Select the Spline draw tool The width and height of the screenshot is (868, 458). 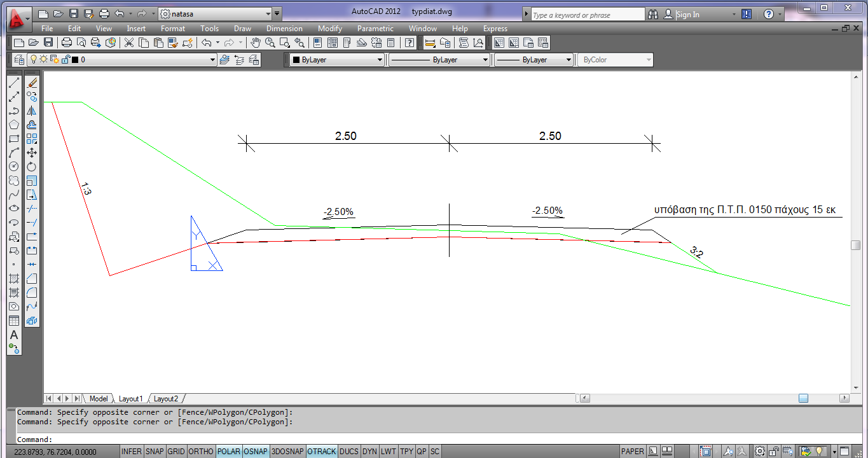click(14, 195)
